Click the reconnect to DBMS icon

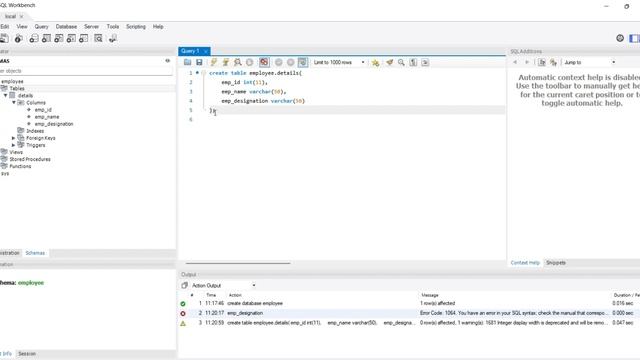(x=113, y=38)
